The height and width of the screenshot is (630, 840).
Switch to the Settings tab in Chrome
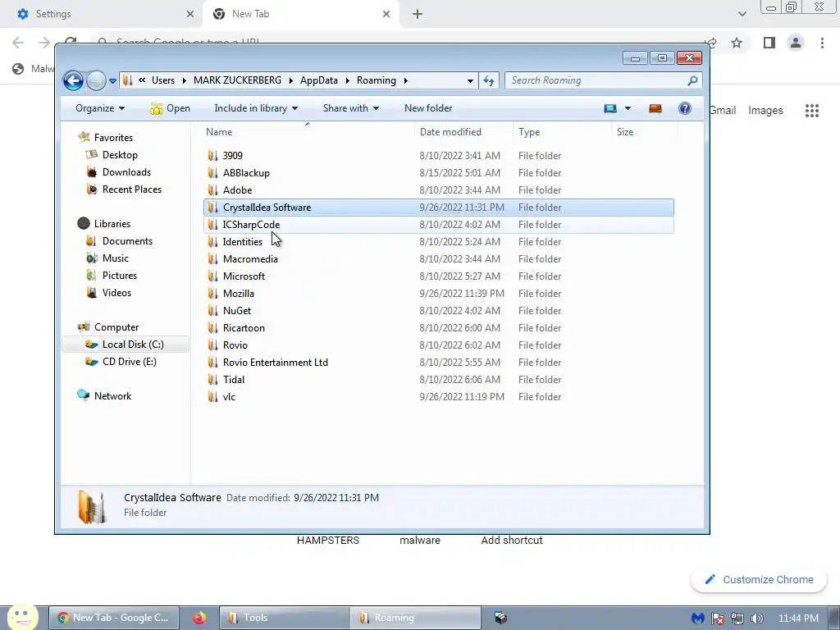point(101,14)
